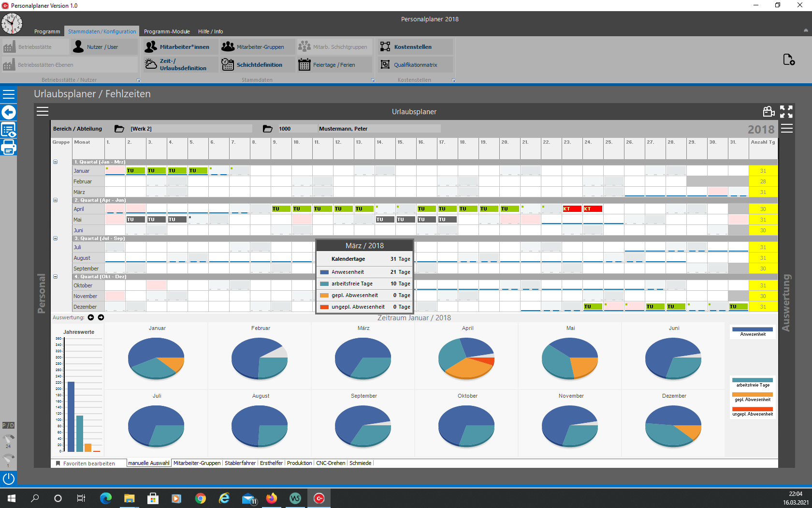This screenshot has height=508, width=812.
Task: Click the employee name field Mustermann, Peter
Action: tap(378, 129)
